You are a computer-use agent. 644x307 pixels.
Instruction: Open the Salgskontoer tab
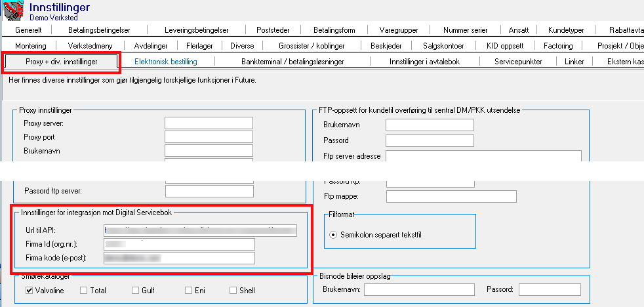pos(443,46)
